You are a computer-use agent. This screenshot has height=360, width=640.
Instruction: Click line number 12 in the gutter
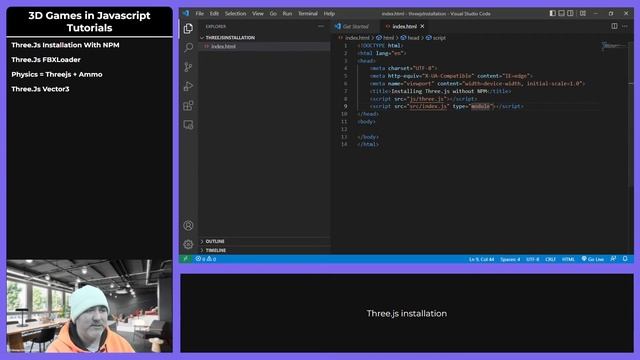click(344, 129)
